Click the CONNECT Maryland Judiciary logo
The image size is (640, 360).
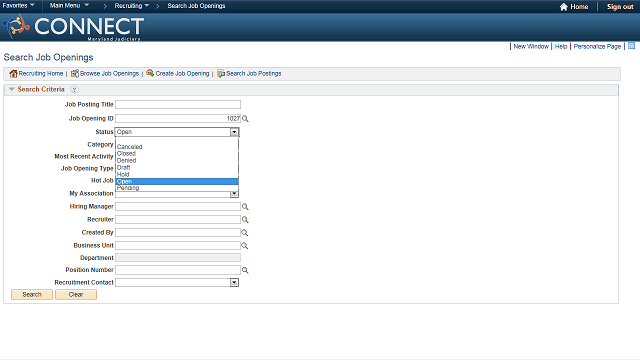click(x=73, y=27)
